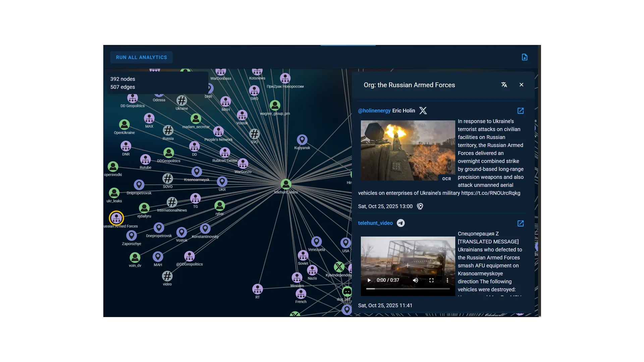Enter fullscreen on the video player

tap(431, 280)
